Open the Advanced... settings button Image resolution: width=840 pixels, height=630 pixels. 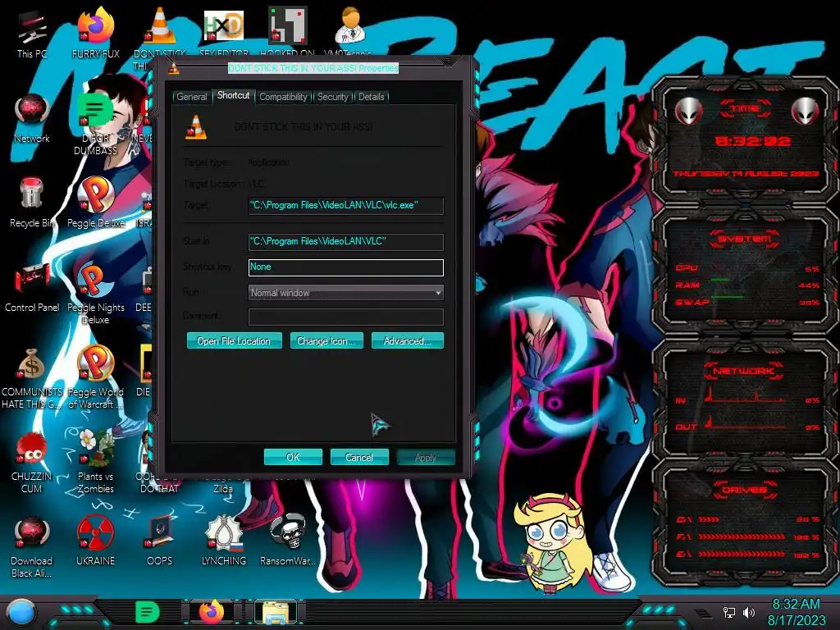click(408, 340)
